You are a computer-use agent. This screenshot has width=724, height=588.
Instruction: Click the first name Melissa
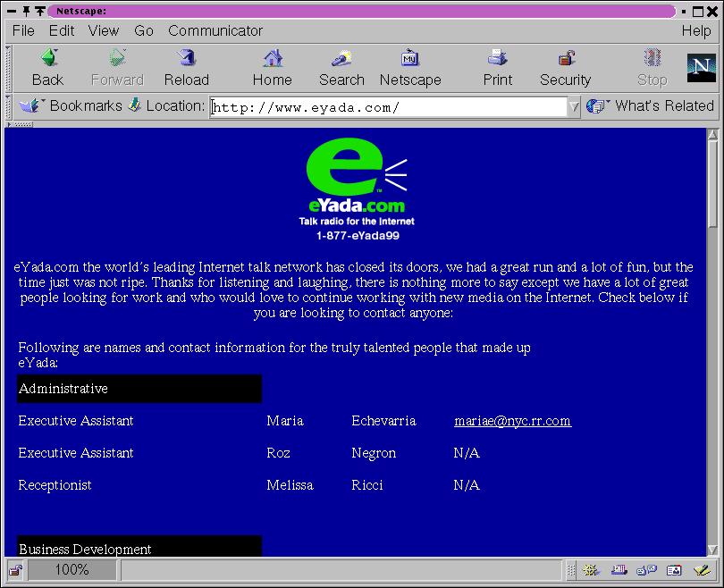click(290, 485)
